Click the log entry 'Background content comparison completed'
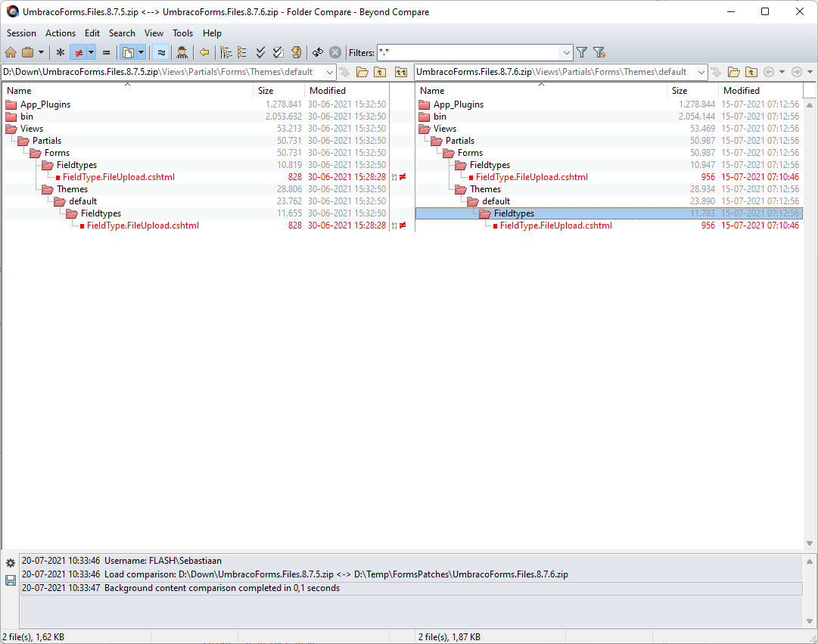818x644 pixels. coord(411,588)
